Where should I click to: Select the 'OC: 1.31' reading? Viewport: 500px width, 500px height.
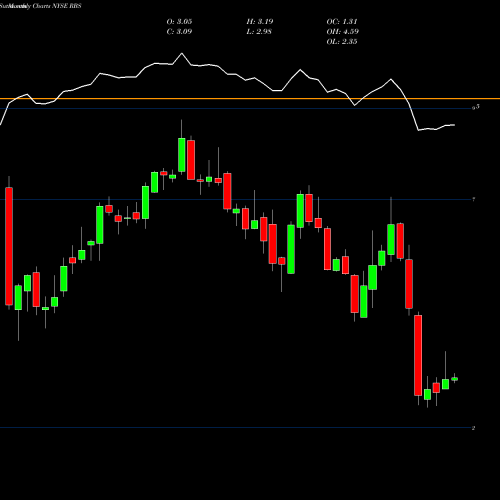click(342, 22)
